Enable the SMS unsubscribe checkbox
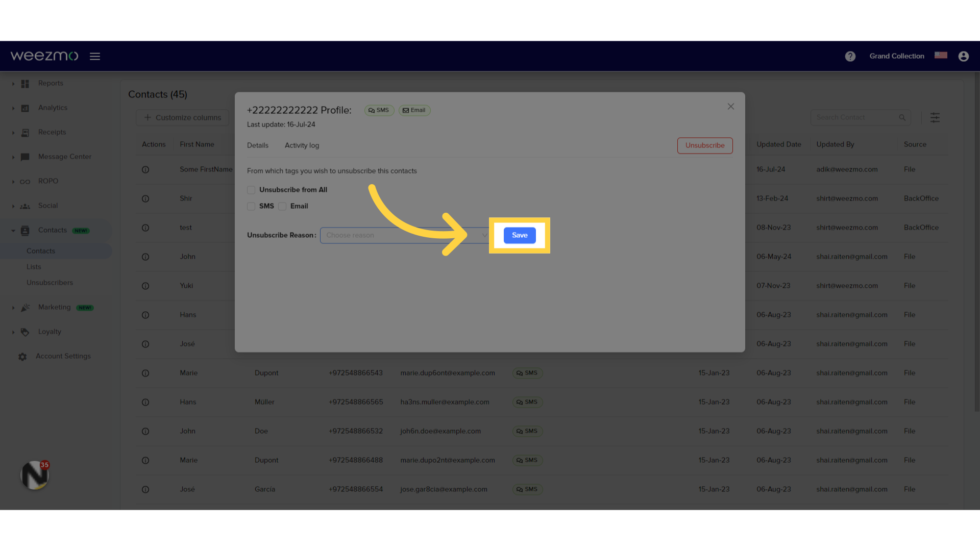 point(252,206)
